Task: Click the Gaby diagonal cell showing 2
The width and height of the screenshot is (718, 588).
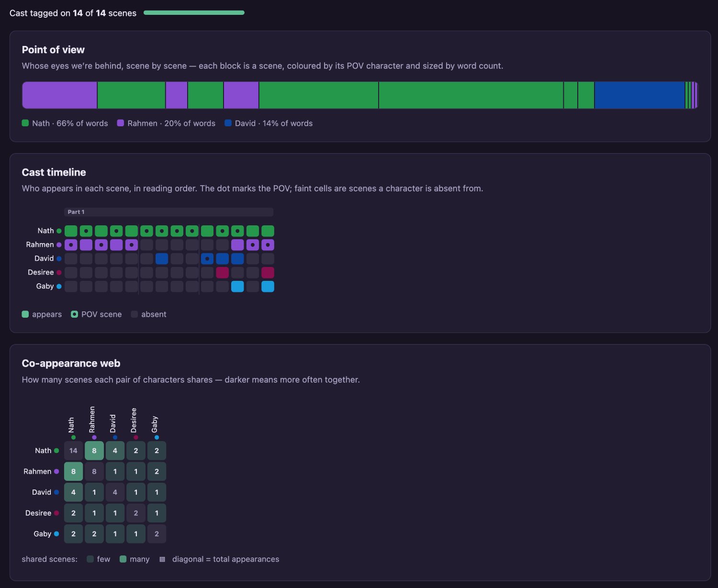Action: click(157, 534)
